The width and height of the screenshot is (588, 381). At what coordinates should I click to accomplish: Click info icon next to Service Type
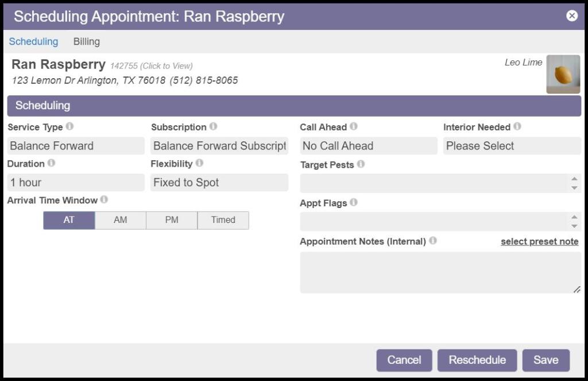coord(69,126)
